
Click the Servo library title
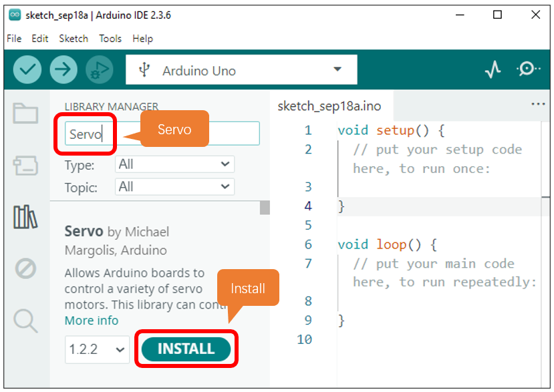(84, 231)
